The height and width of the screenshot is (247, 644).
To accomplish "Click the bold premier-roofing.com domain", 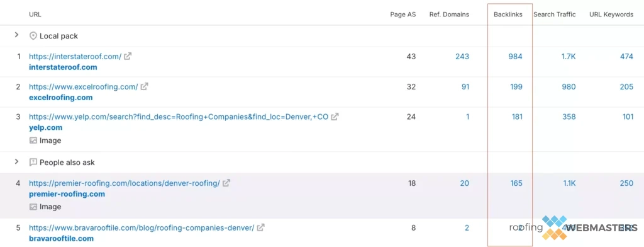I will click(67, 194).
